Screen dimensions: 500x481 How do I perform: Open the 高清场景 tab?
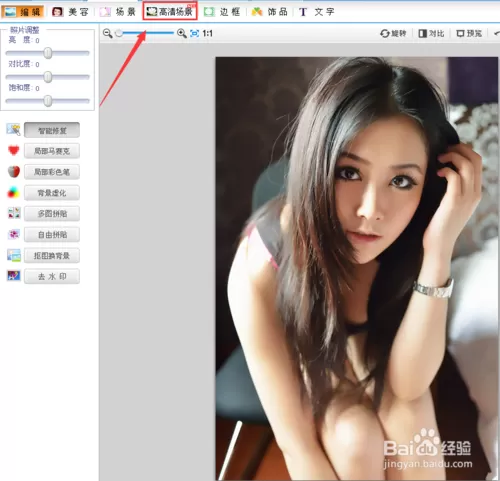click(170, 12)
